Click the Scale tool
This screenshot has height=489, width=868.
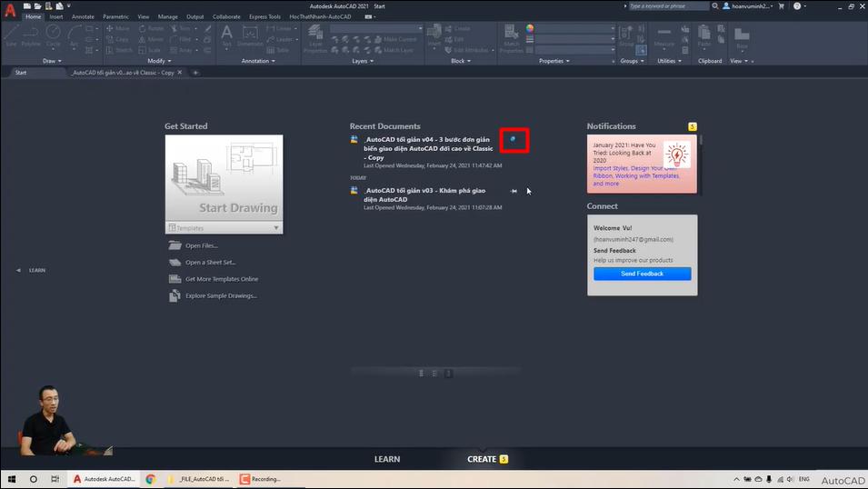click(x=150, y=50)
